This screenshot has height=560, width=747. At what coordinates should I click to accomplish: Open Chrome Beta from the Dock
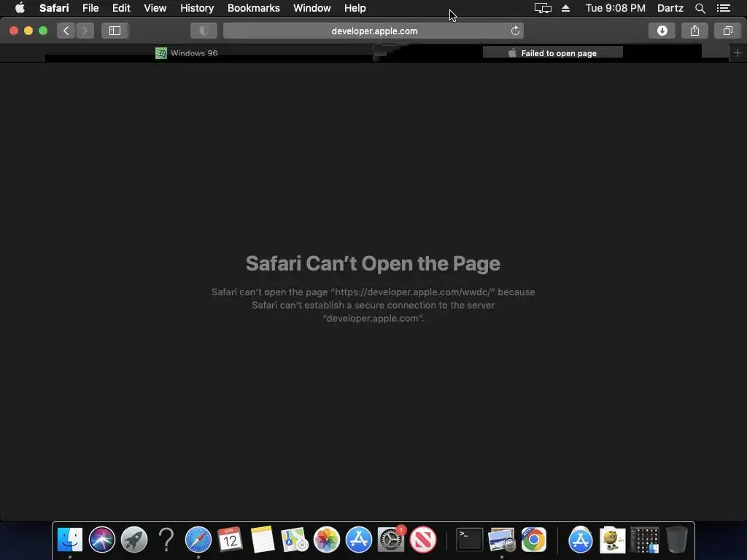click(533, 540)
